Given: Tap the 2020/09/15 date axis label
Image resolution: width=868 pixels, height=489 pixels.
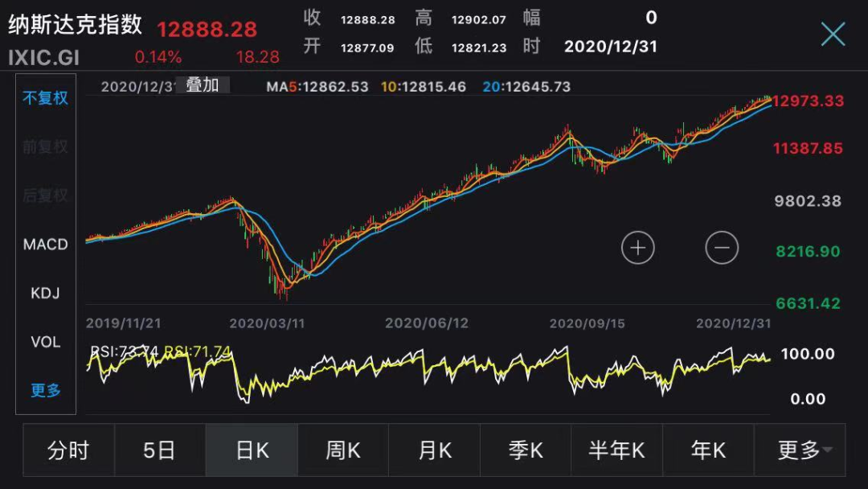Looking at the screenshot, I should [587, 323].
